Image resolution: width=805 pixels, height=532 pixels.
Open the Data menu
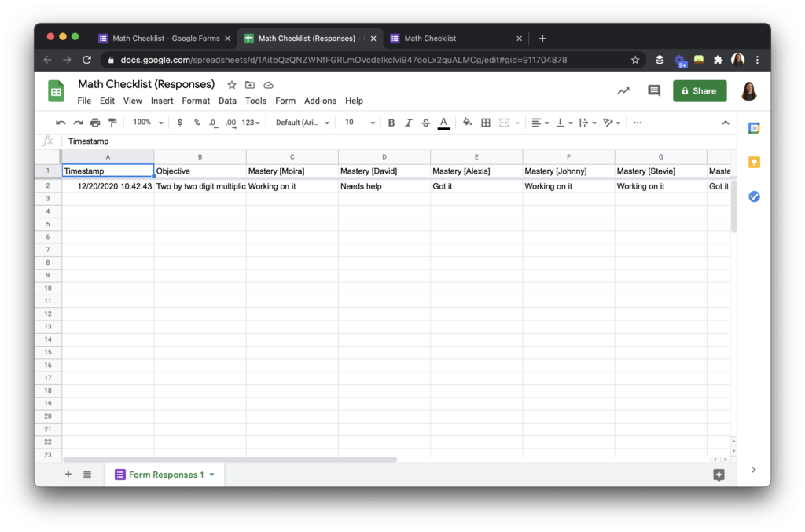coord(227,101)
